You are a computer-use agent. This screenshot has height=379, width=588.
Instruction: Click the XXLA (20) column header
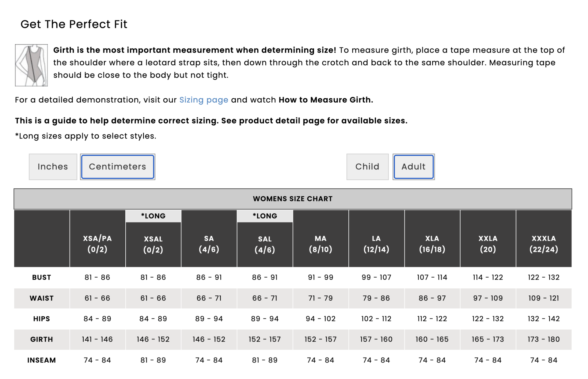[x=488, y=244]
